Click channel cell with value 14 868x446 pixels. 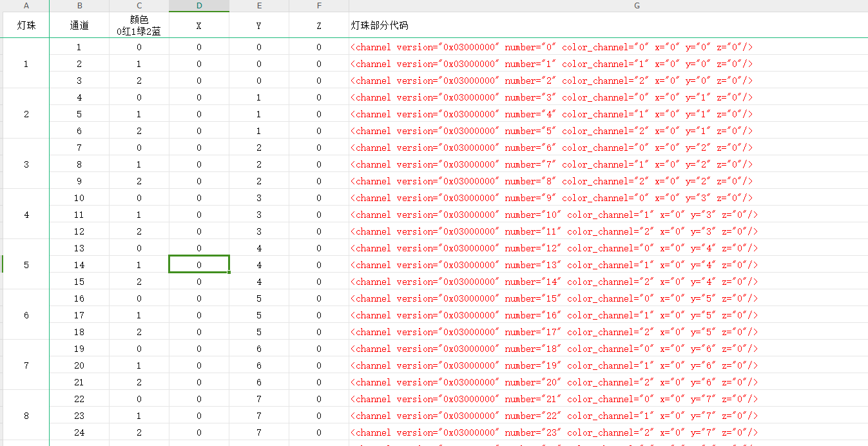click(79, 265)
